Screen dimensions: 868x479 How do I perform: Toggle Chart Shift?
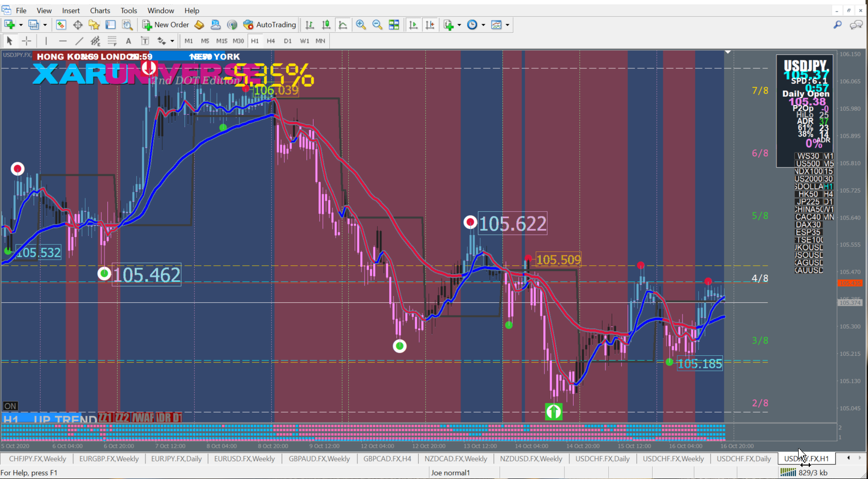[430, 25]
